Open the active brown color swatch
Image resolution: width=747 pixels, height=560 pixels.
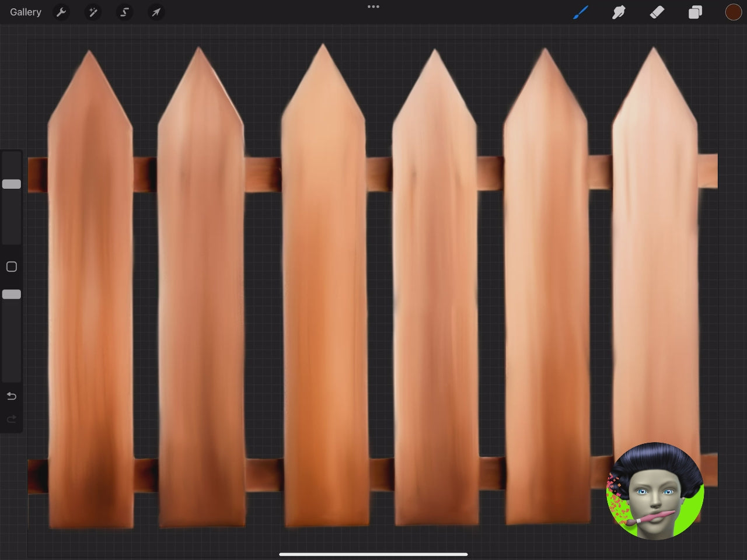pyautogui.click(x=733, y=12)
